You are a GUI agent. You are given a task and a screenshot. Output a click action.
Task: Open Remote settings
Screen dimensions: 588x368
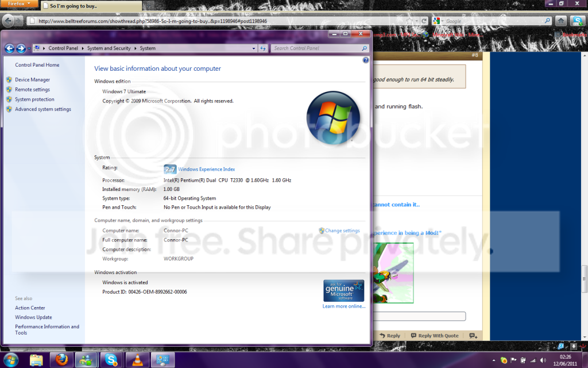tap(32, 89)
